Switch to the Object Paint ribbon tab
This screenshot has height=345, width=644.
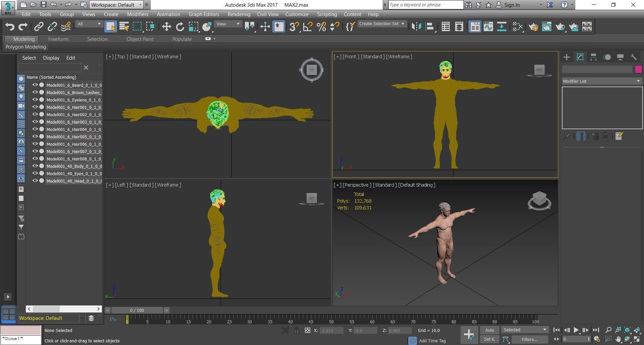click(140, 39)
